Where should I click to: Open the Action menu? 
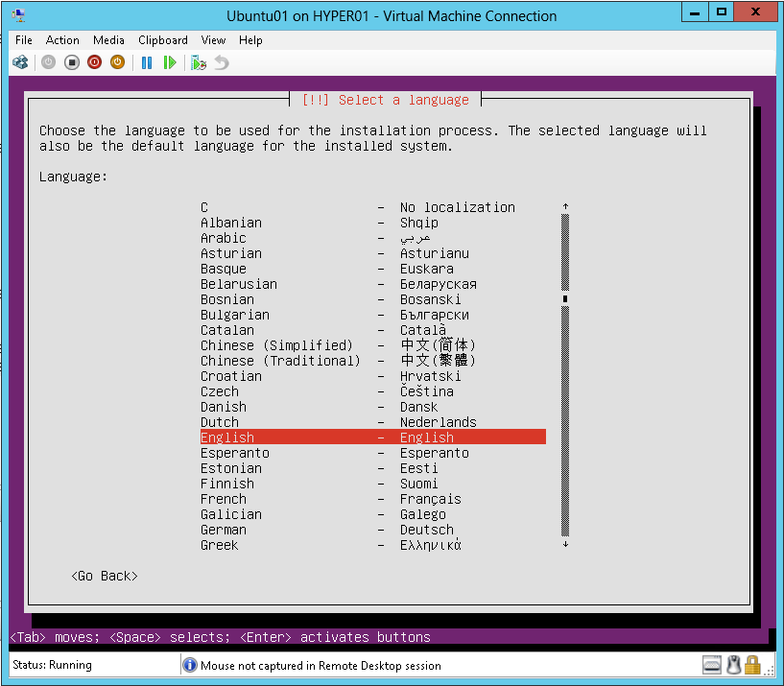point(62,40)
